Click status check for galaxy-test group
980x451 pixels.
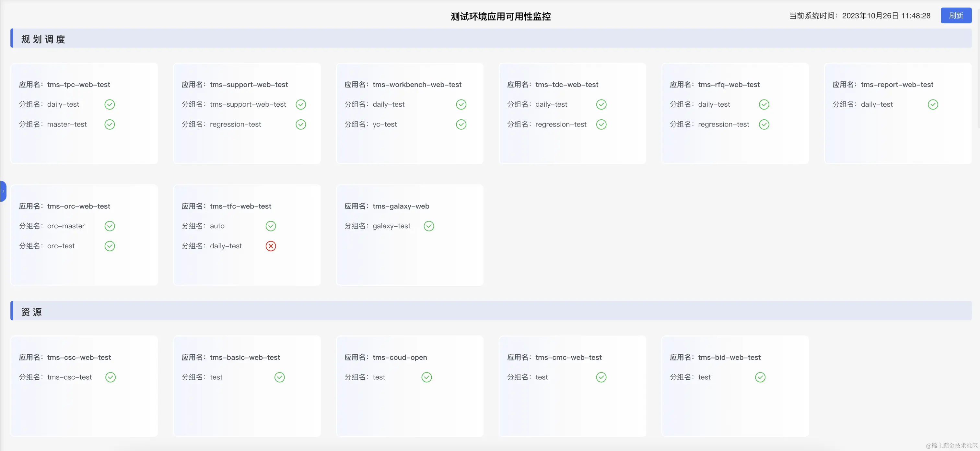429,226
